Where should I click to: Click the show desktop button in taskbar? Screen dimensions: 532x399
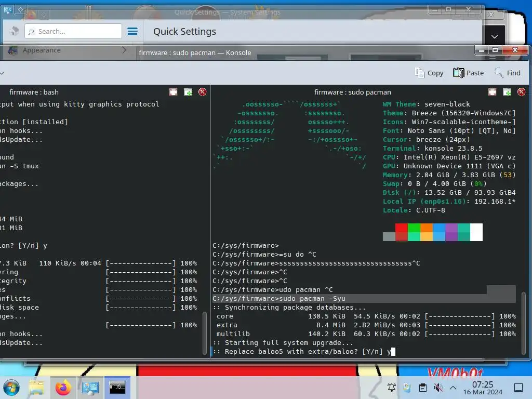[518, 388]
